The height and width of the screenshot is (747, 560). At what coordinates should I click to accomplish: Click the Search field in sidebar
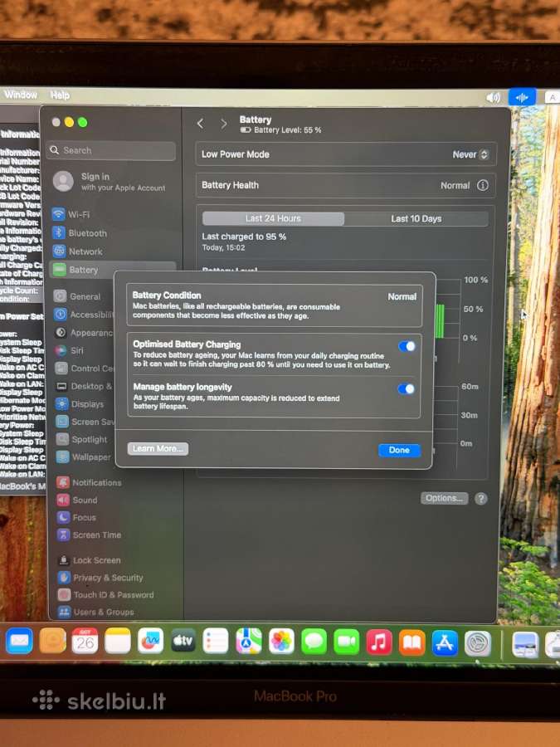click(x=111, y=150)
